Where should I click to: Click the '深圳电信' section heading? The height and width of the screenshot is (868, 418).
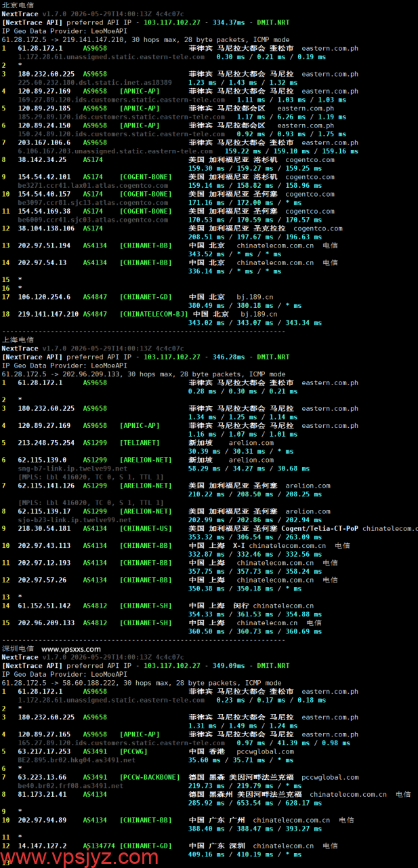[18, 648]
